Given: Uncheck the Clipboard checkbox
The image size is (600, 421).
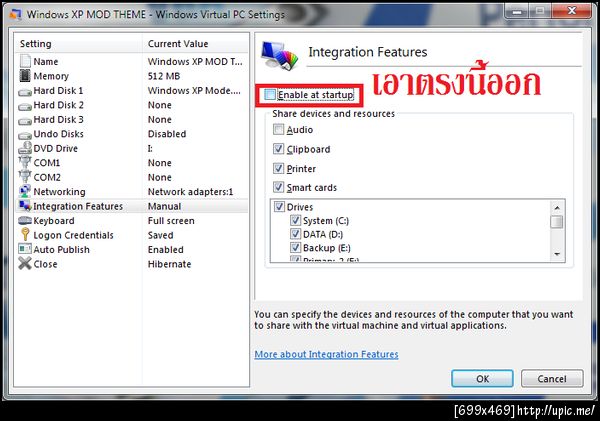Looking at the screenshot, I should tap(279, 149).
